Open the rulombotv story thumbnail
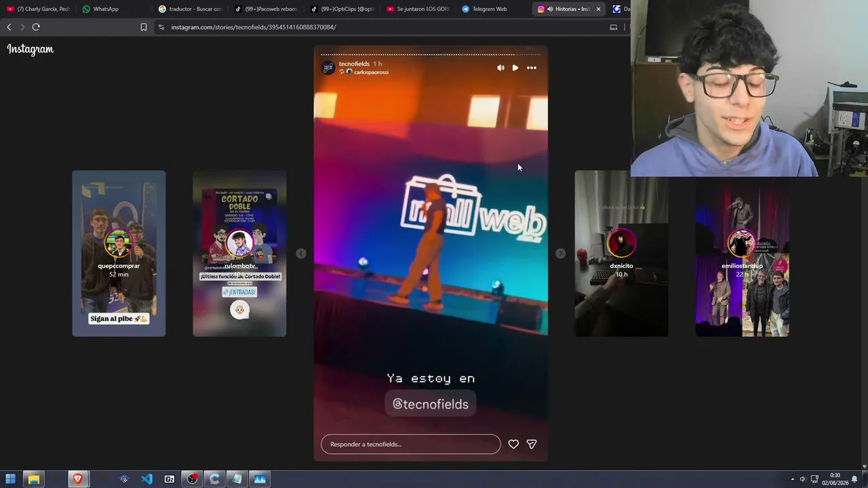Screen dimensions: 868x488 point(239,253)
